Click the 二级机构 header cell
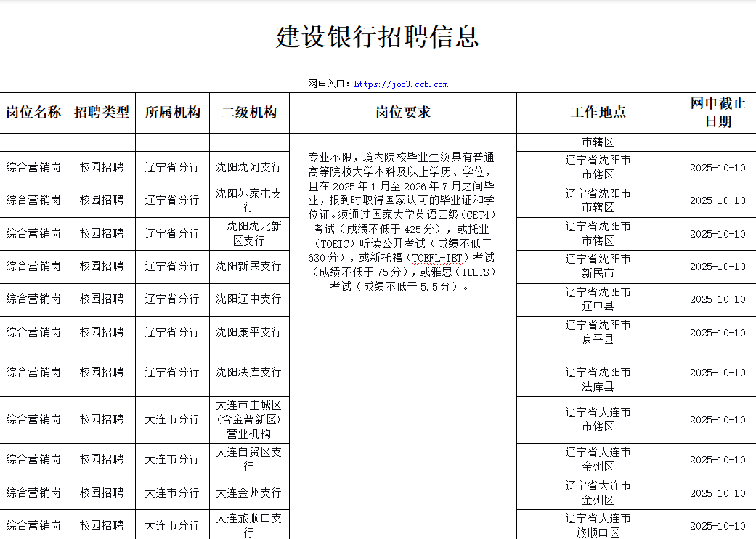The height and width of the screenshot is (539, 756). tap(249, 113)
